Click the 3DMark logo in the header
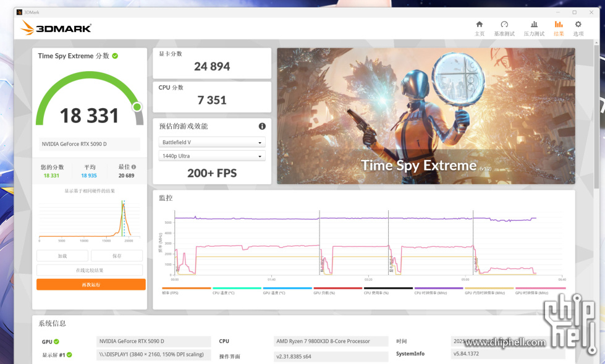 (56, 28)
